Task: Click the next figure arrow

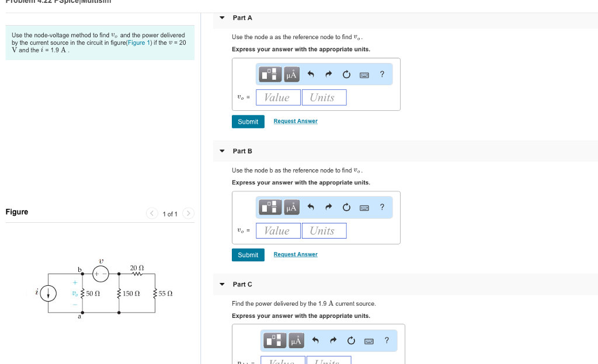Action: pos(188,213)
